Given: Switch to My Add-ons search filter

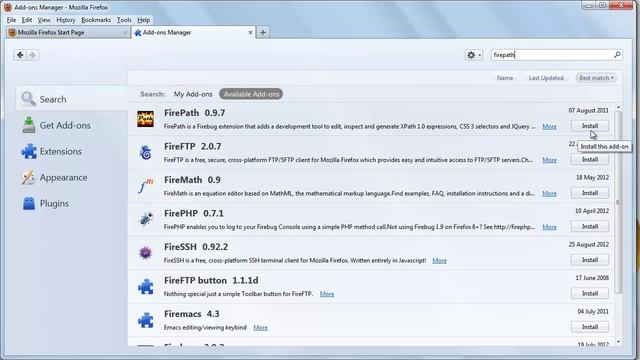Looking at the screenshot, I should click(193, 94).
